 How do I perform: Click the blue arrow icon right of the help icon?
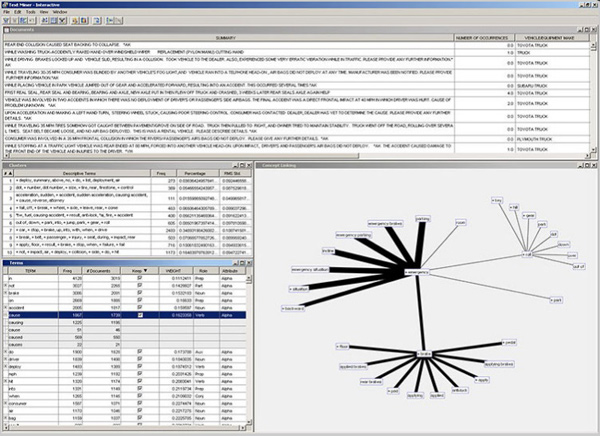[110, 20]
